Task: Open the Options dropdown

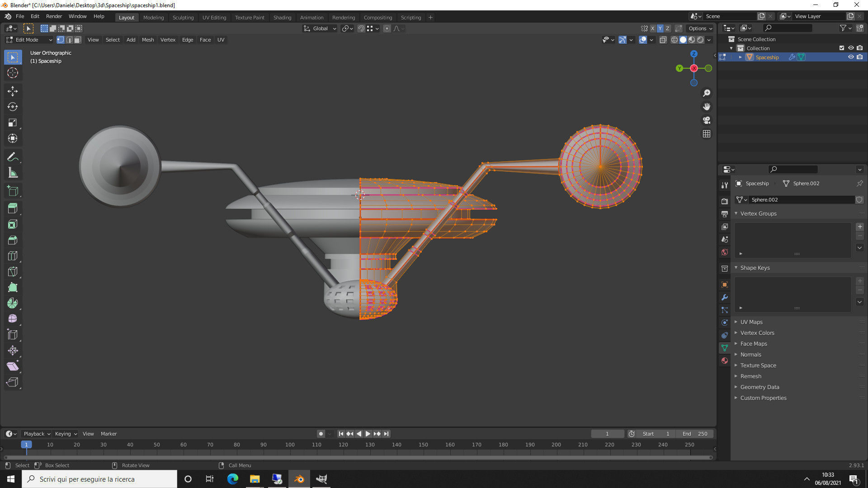Action: coord(700,28)
